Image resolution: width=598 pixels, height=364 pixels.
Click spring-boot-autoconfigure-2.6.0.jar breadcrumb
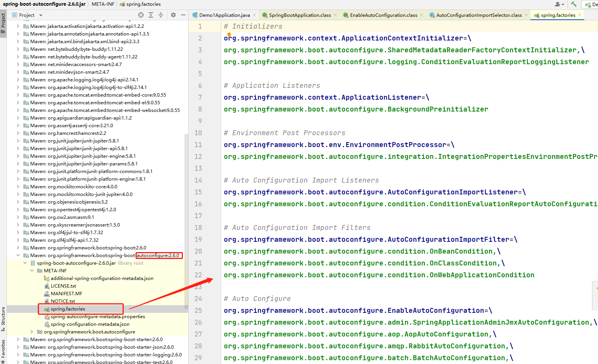(44, 4)
